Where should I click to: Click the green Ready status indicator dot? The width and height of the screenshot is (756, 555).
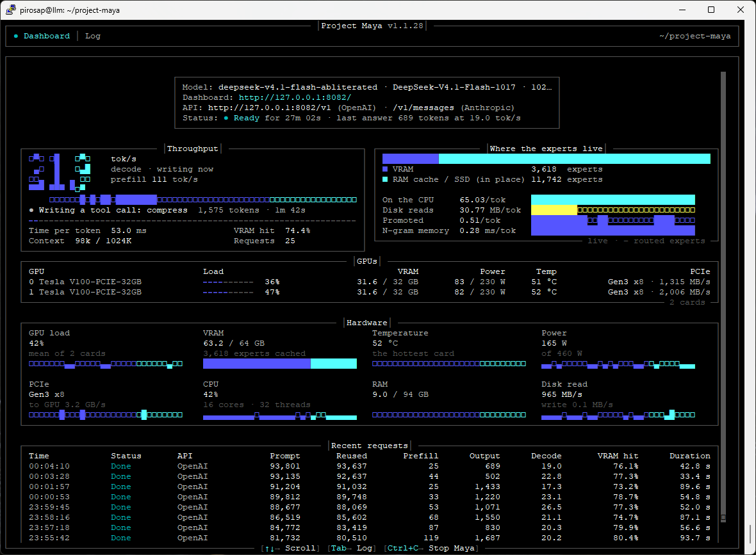[226, 118]
